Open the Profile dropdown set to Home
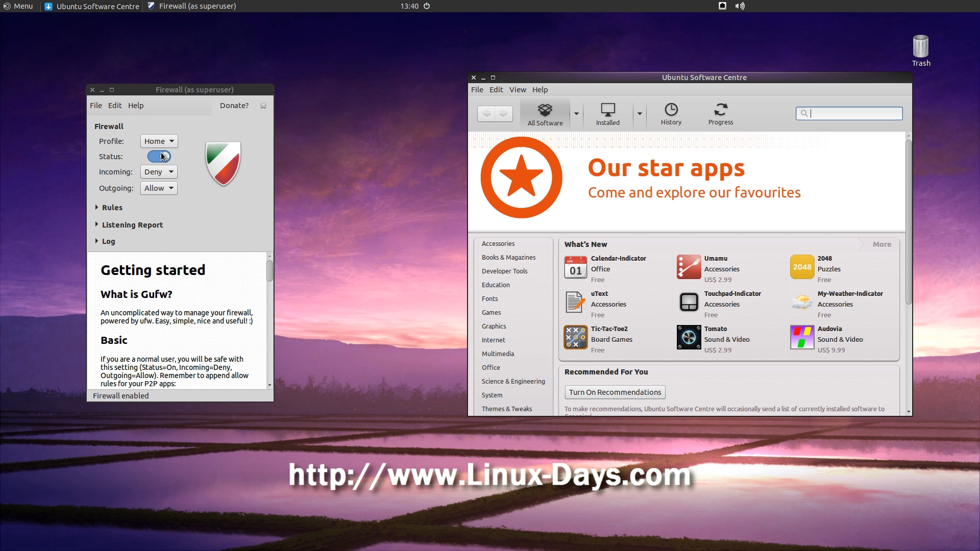This screenshot has height=551, width=980. (159, 141)
